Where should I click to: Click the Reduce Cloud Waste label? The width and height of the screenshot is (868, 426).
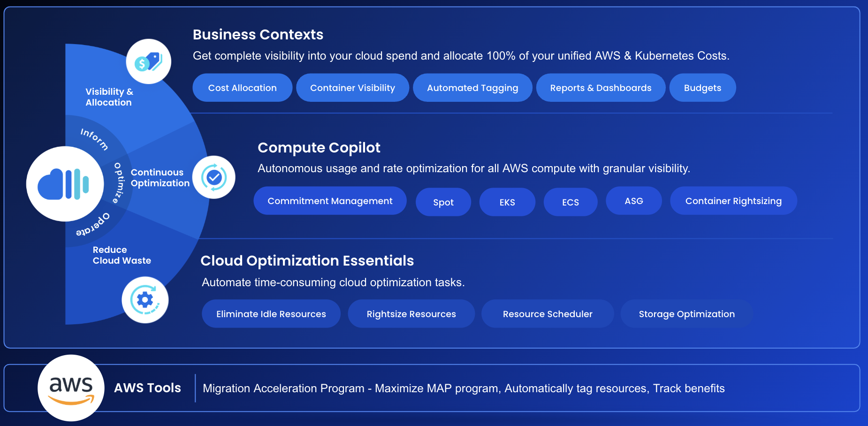tap(122, 255)
